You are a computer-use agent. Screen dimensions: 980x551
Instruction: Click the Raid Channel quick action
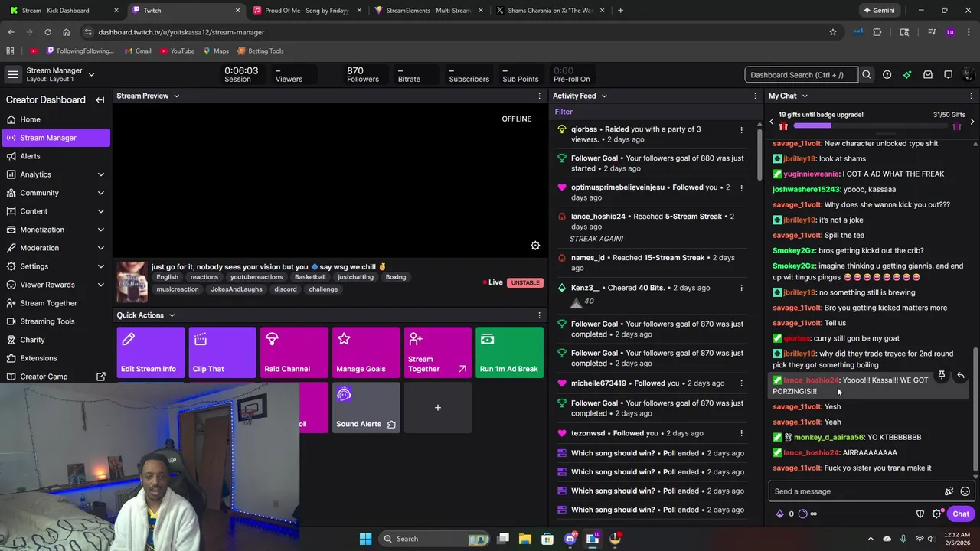tap(294, 353)
